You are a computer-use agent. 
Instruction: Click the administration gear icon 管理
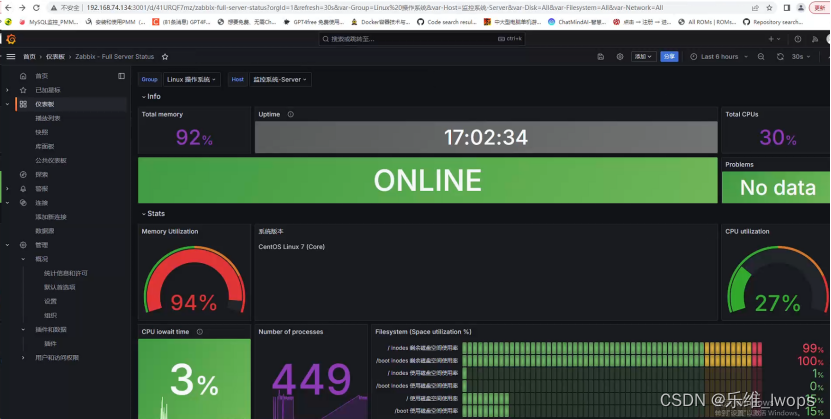tap(23, 245)
